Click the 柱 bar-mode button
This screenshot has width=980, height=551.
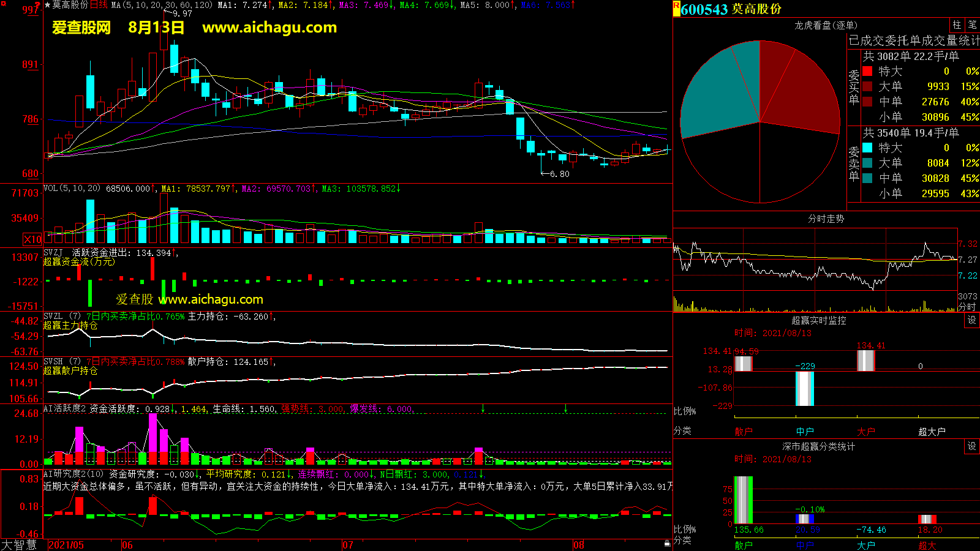tap(957, 25)
